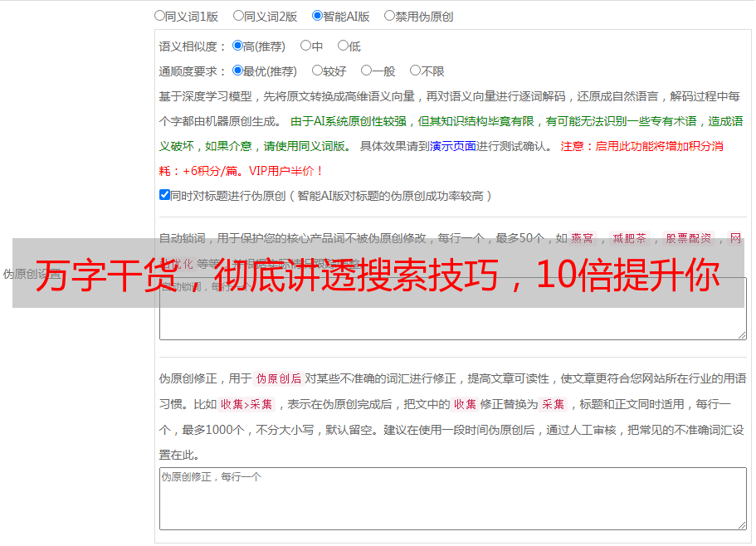Click into the 自动锁词 text area
756x546 pixels.
point(453,309)
